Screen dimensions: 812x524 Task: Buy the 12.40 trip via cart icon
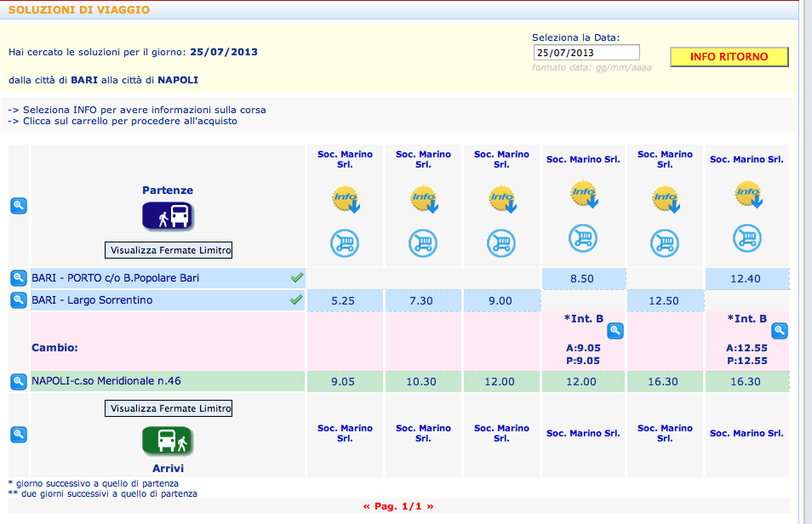(747, 238)
